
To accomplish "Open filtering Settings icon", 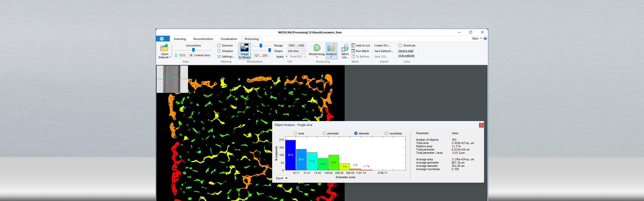I will (219, 57).
